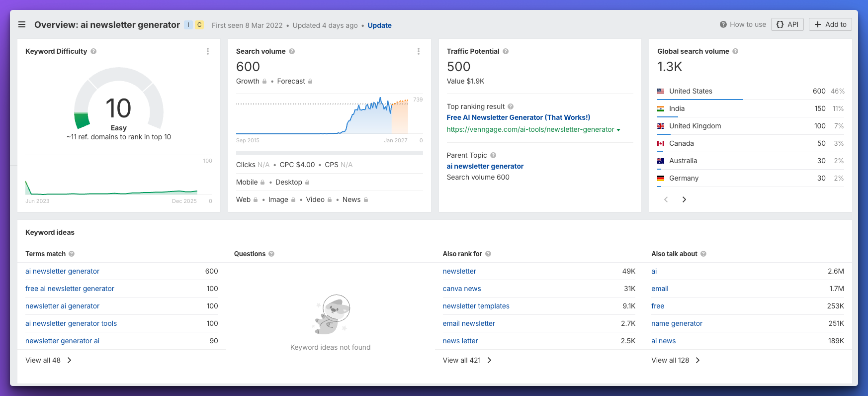Open 'newsletter templates' keyword
Screen dimensions: 868x396
pyautogui.click(x=476, y=306)
